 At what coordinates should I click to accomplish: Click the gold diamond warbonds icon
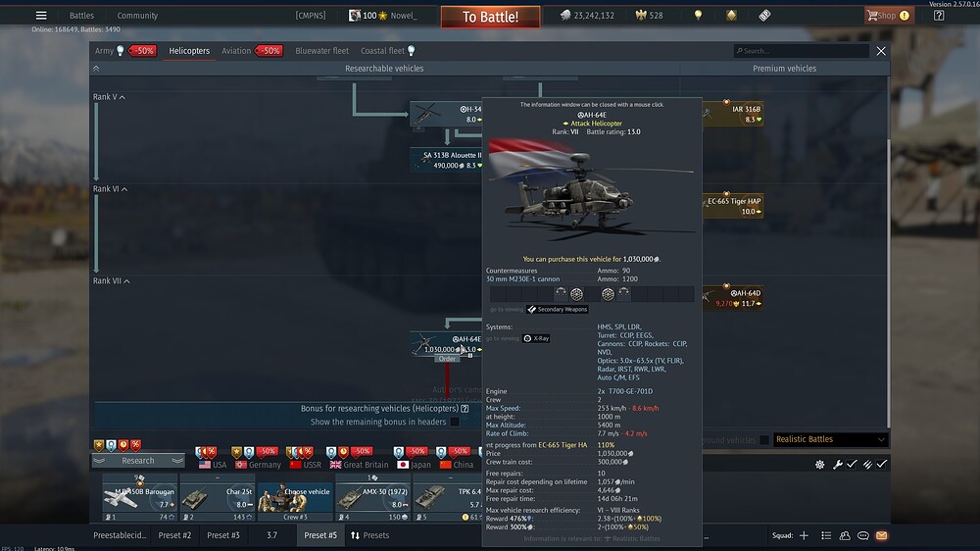coord(731,16)
